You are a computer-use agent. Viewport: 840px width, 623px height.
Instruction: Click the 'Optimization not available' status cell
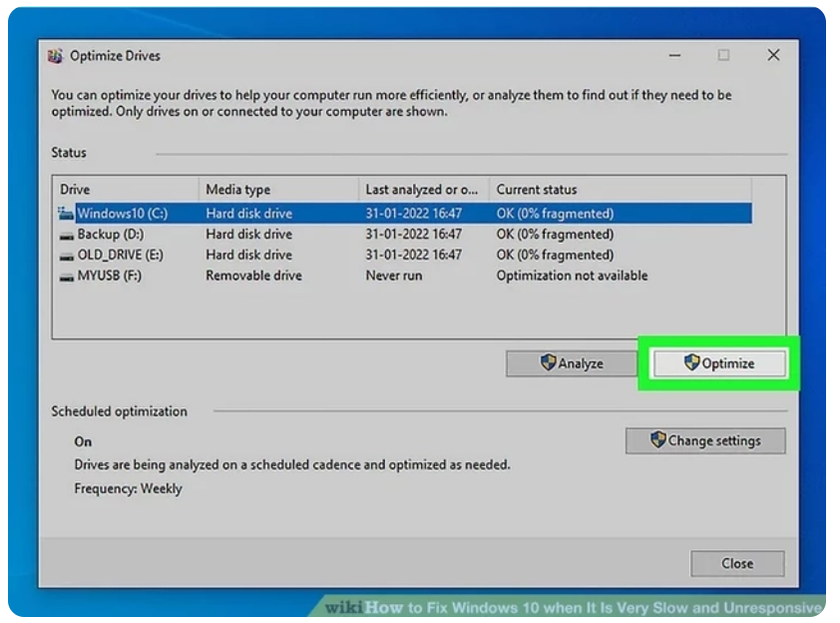572,276
